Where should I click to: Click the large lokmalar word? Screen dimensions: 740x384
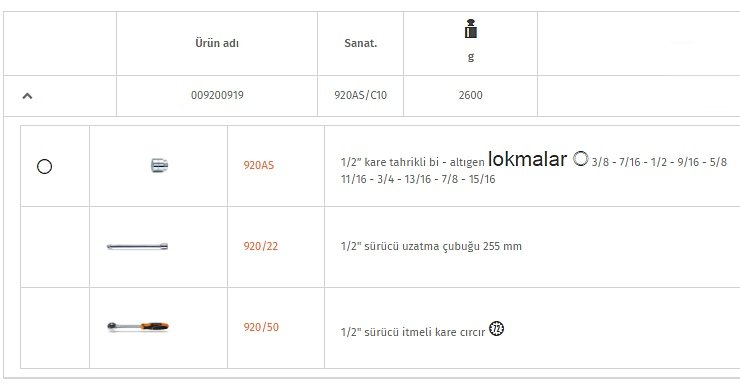click(527, 159)
